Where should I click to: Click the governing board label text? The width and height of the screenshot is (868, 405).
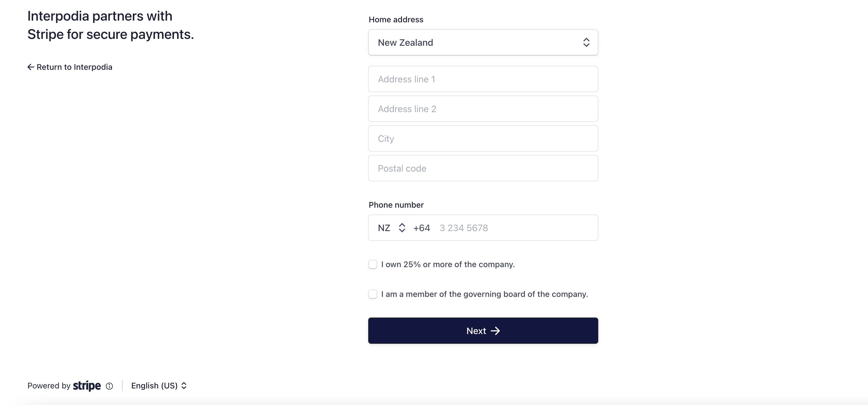(x=484, y=294)
